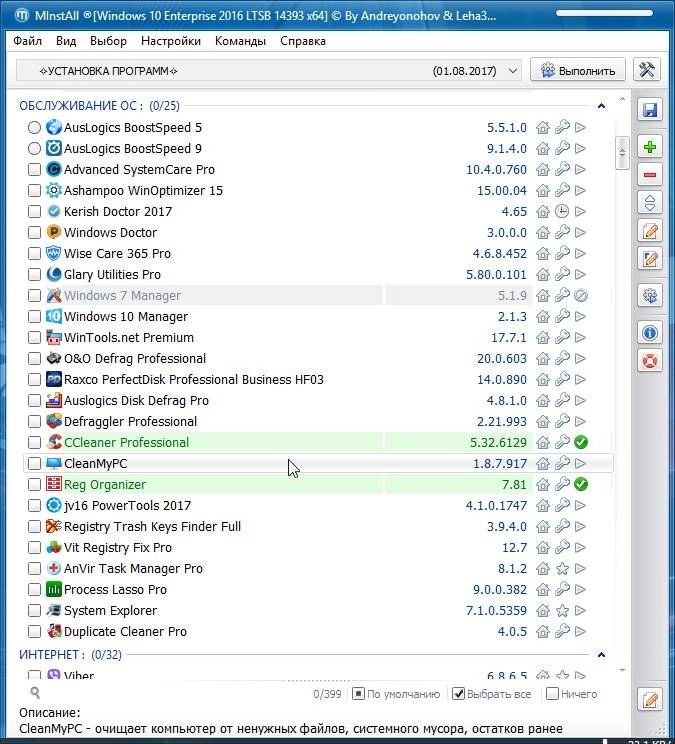Open the Вид menu
Viewport: 675px width, 744px height.
[66, 41]
